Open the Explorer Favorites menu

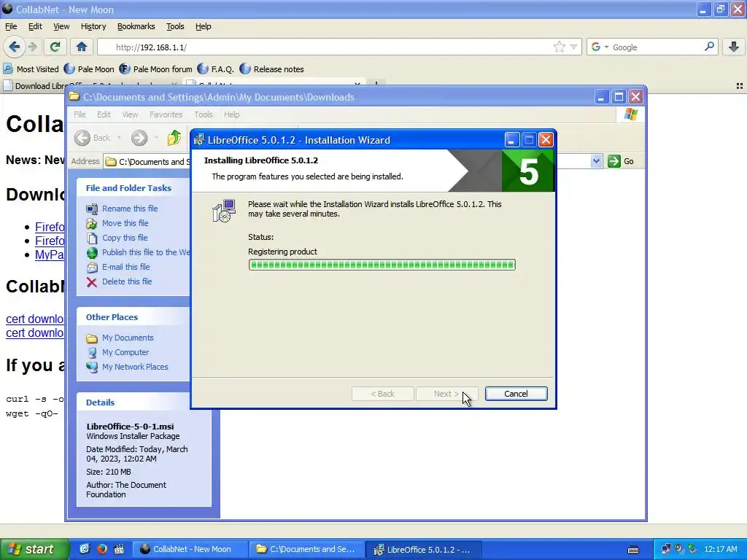(x=166, y=114)
